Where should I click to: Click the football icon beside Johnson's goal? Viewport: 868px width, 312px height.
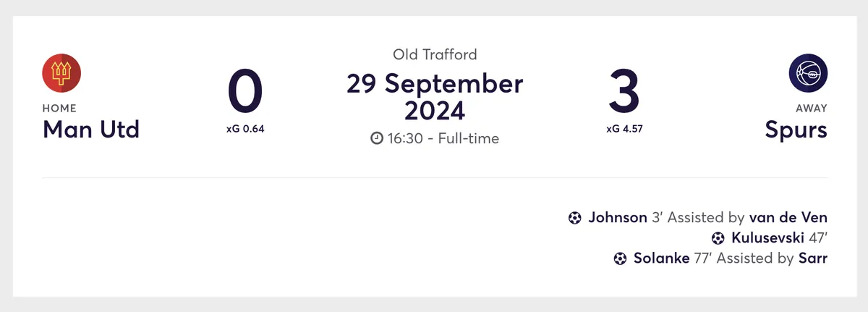coord(575,218)
